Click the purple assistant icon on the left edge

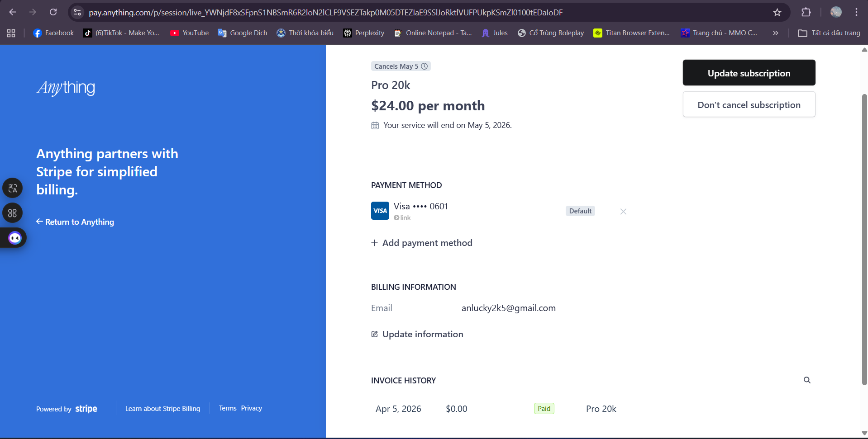14,237
